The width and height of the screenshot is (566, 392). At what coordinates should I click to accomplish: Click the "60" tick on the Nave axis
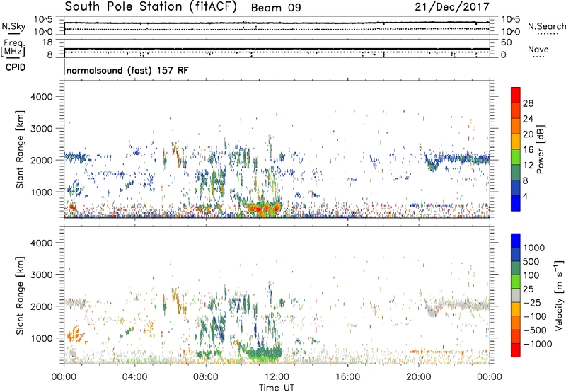click(506, 42)
